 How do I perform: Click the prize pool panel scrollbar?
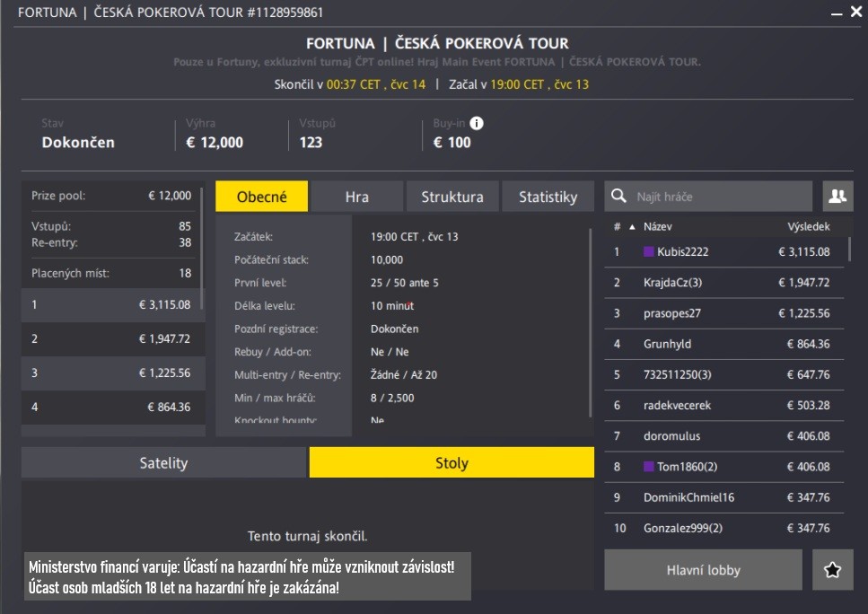201,249
